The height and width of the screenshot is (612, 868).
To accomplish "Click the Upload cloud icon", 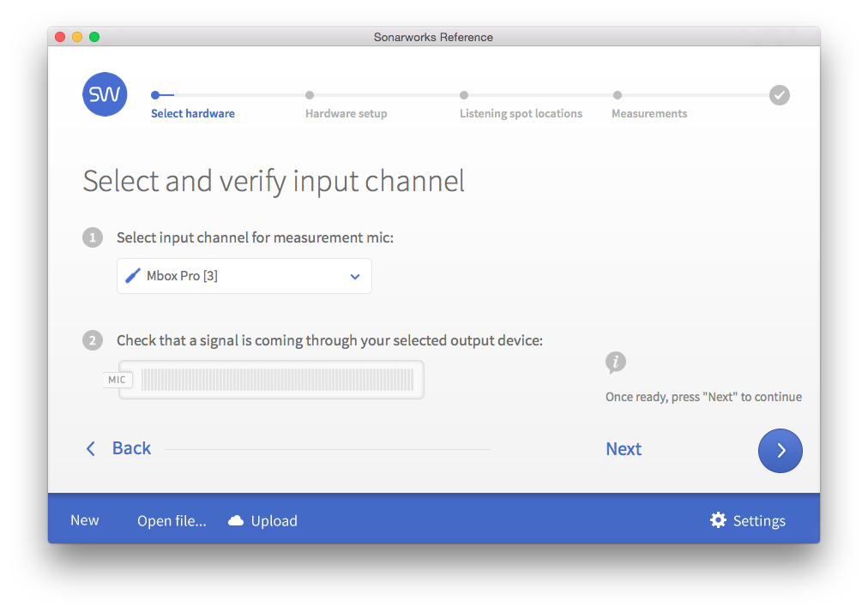I will pos(236,520).
